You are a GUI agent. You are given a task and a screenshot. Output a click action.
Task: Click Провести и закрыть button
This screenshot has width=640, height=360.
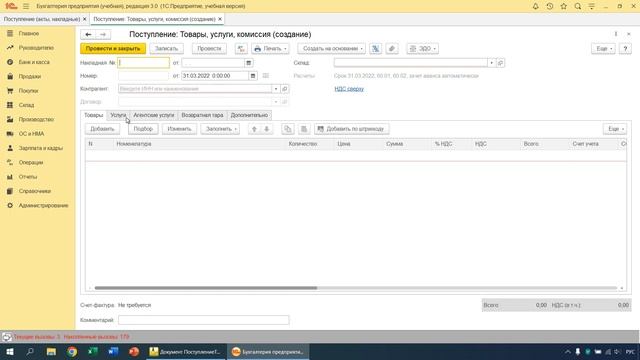coord(113,49)
